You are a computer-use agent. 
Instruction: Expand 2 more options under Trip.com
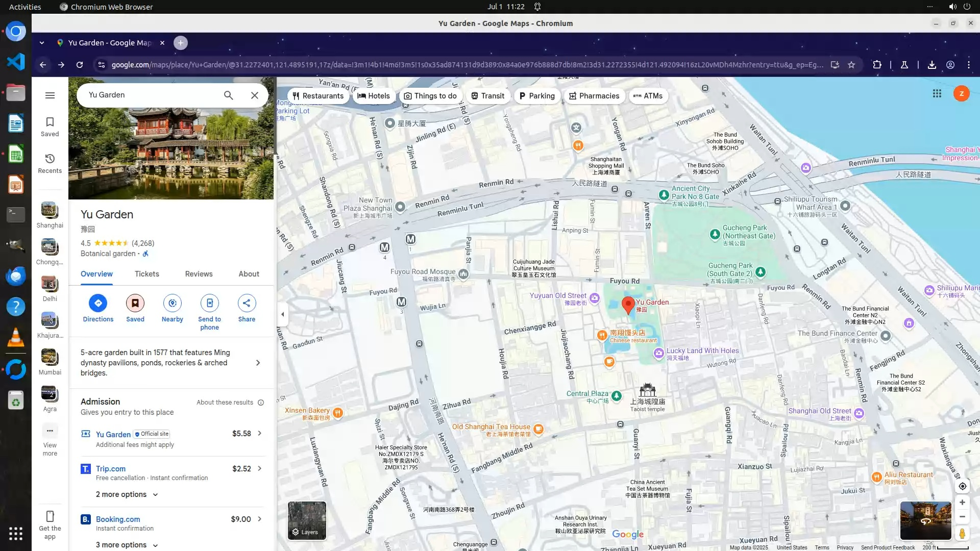(x=127, y=494)
